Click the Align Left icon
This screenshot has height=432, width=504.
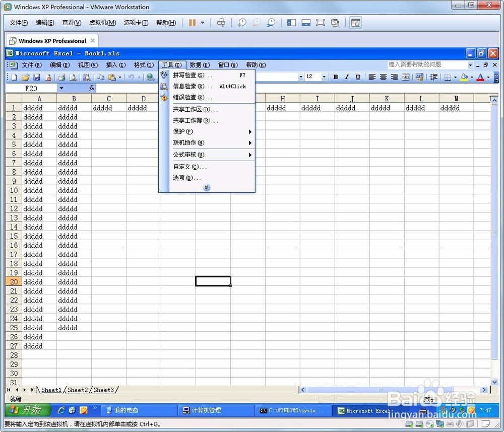(x=372, y=77)
